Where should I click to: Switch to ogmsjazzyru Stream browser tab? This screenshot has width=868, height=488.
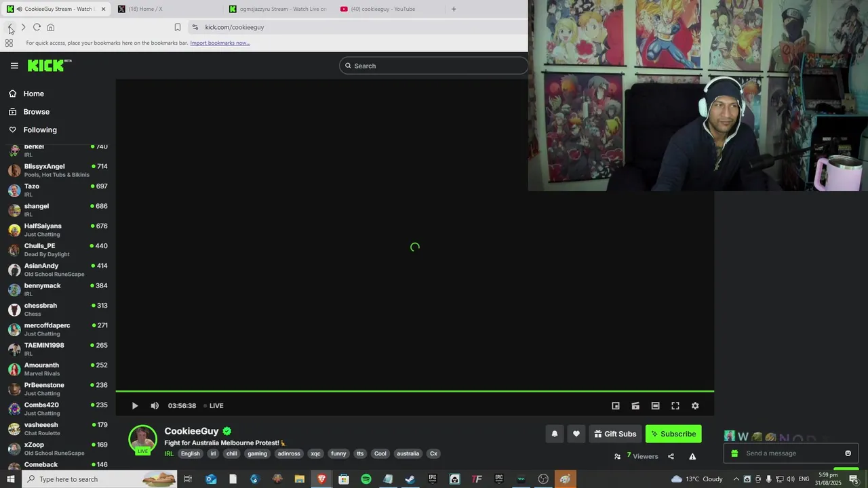click(278, 9)
